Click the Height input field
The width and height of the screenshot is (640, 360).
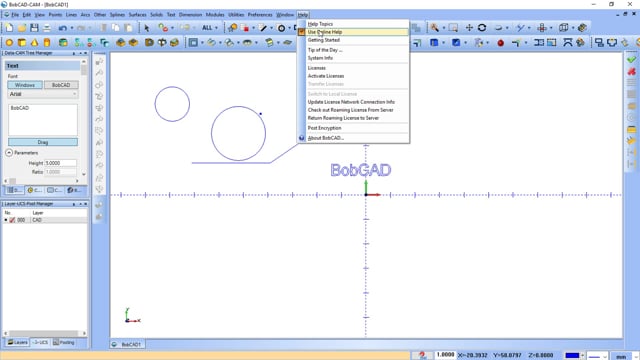[60, 163]
